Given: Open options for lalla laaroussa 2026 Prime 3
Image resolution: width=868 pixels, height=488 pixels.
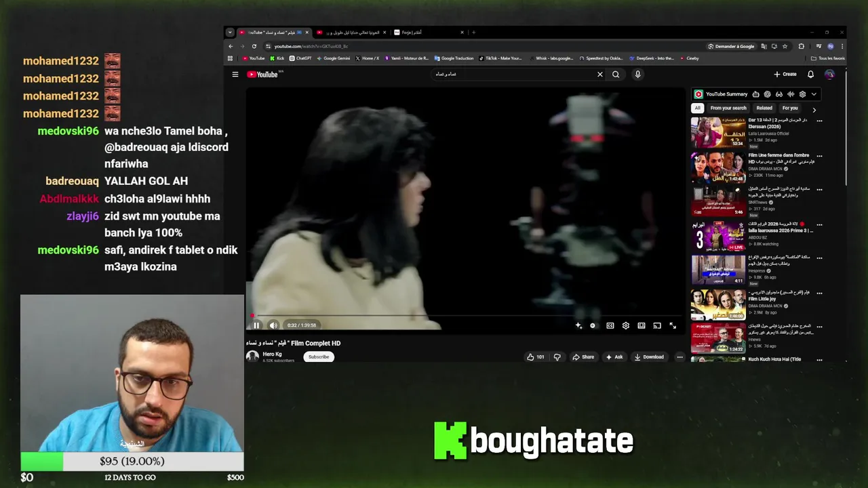Looking at the screenshot, I should (x=819, y=224).
